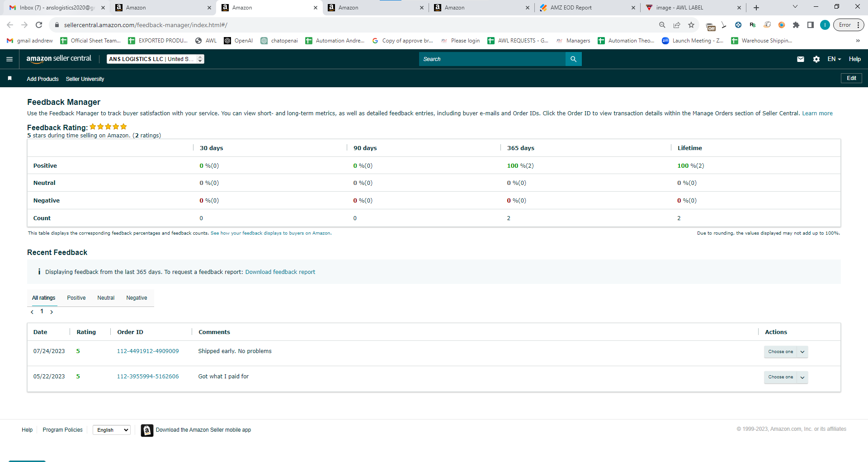Open the Seller Central hamburger menu
The height and width of the screenshot is (462, 868).
click(9, 59)
